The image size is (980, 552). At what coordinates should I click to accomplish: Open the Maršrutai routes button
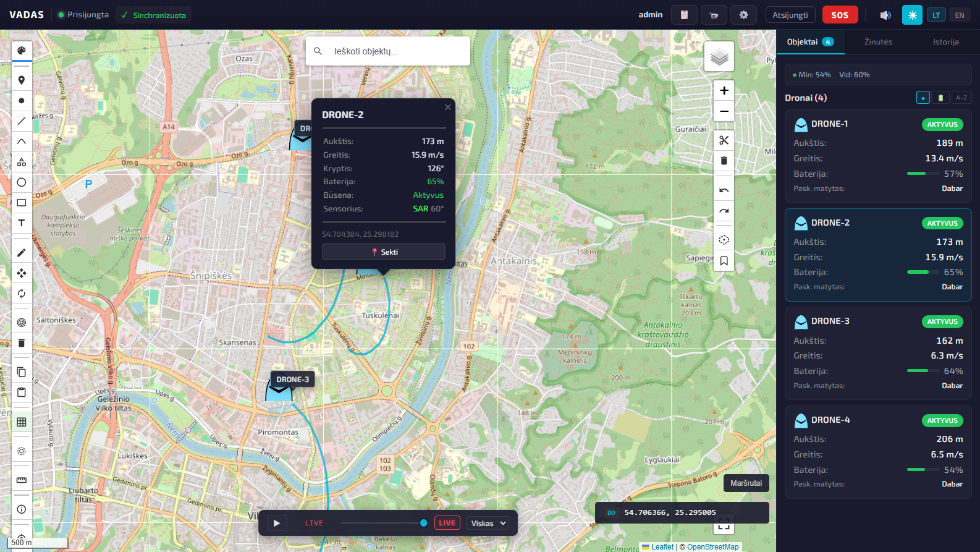point(746,483)
